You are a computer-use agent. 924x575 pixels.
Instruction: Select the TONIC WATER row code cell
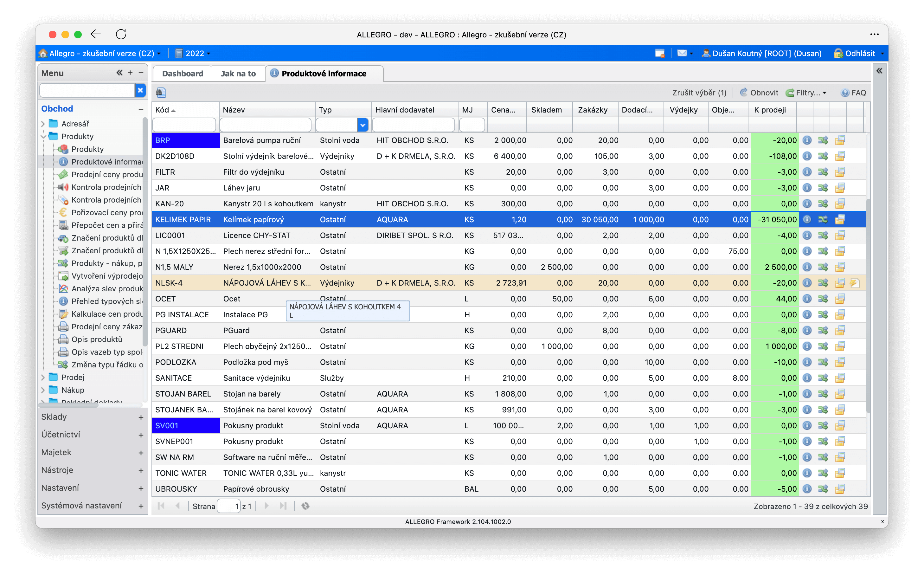pos(185,473)
